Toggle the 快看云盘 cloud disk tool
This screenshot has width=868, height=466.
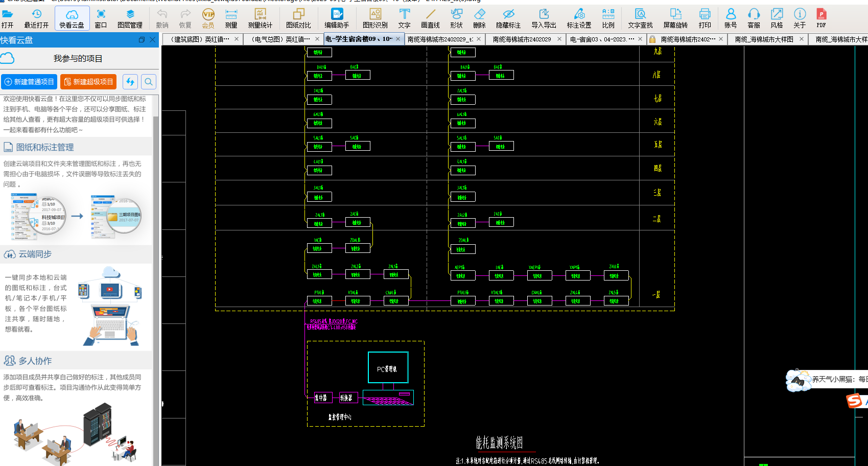point(72,18)
